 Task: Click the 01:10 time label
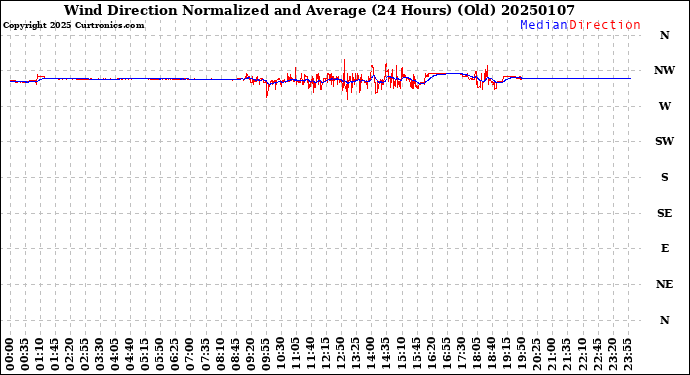pos(40,355)
